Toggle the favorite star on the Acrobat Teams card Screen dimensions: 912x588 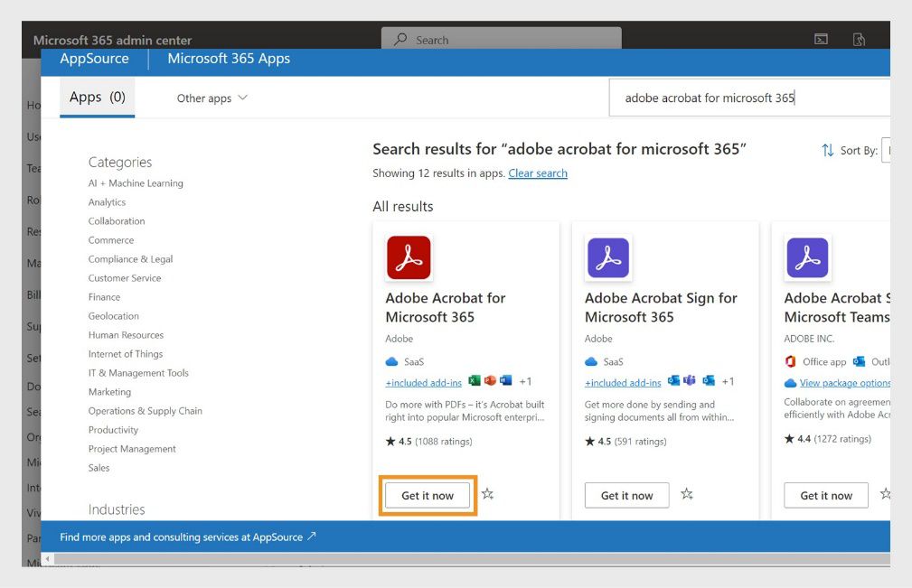886,494
